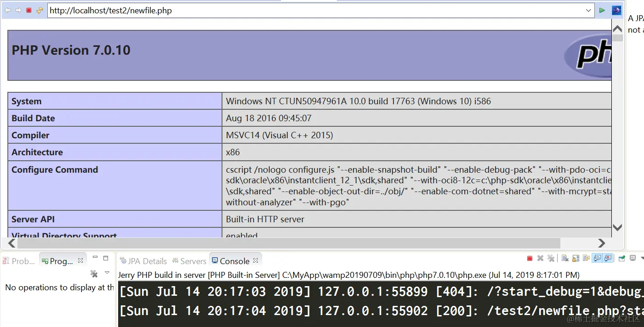The width and height of the screenshot is (644, 327).
Task: Click the Display Selected Console icon
Action: pyautogui.click(x=633, y=259)
